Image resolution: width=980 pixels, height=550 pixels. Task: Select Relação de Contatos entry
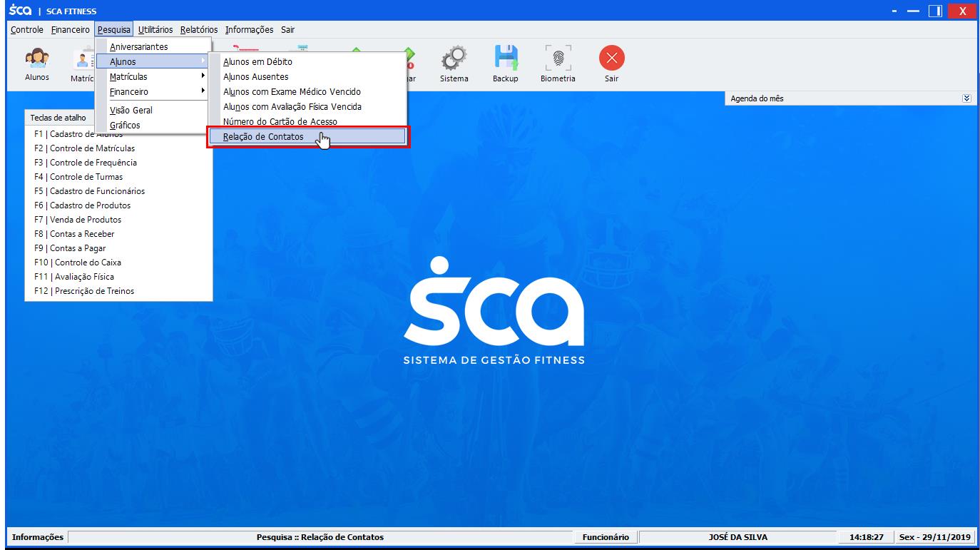[307, 137]
